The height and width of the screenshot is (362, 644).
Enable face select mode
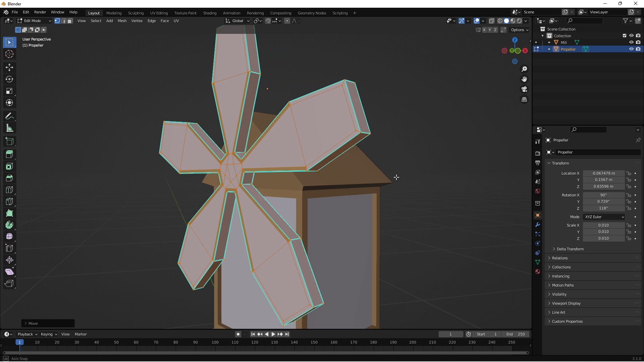pyautogui.click(x=70, y=21)
